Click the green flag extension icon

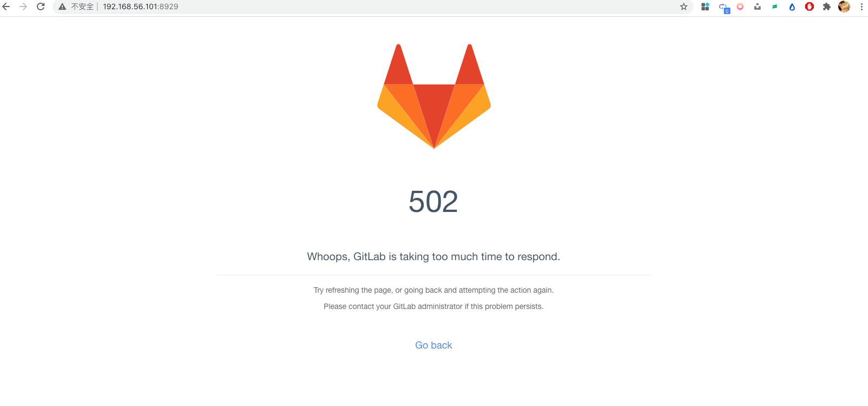[775, 7]
